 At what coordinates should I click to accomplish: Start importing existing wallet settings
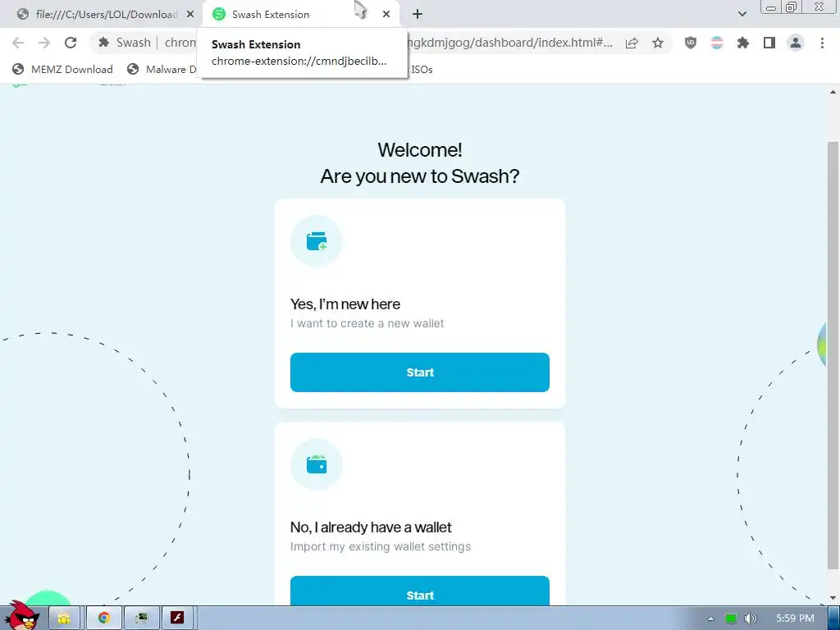click(x=419, y=591)
